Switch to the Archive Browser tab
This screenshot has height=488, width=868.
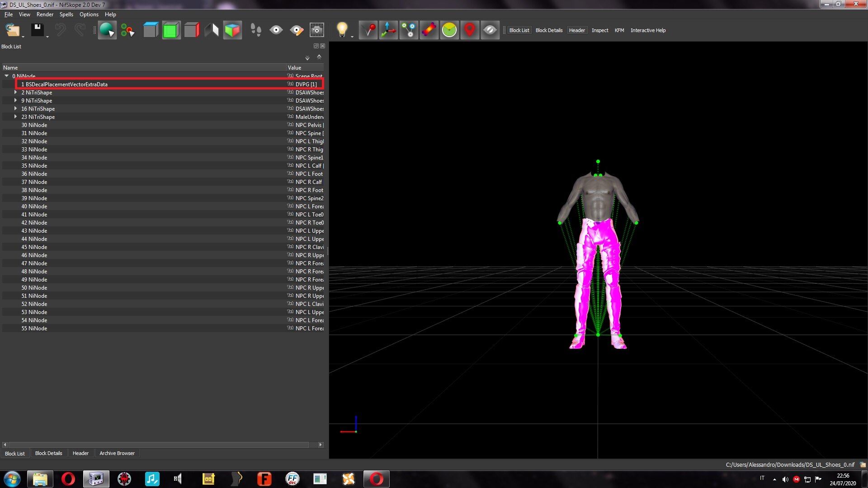coord(117,453)
